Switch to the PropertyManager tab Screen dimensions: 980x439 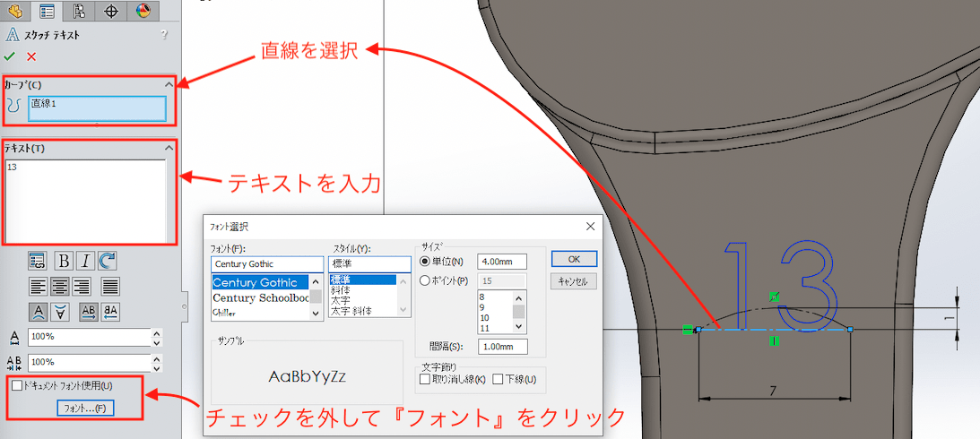(46, 10)
